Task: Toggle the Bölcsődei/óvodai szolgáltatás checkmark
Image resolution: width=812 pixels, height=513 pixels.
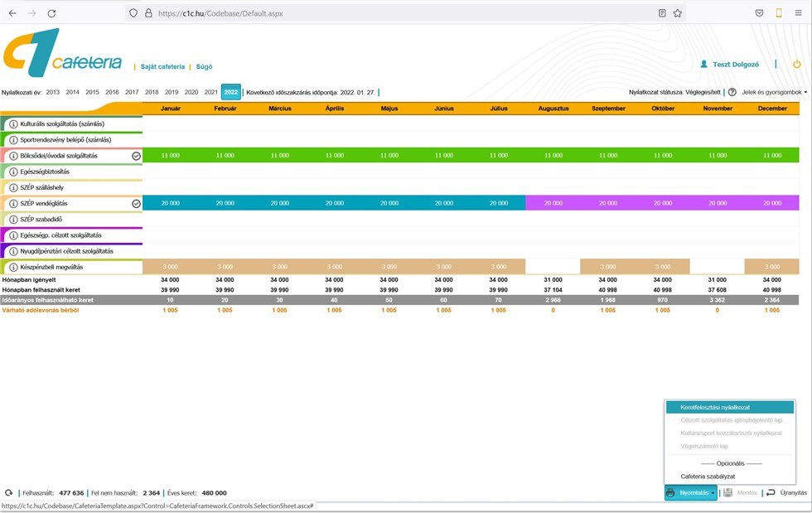Action: [x=136, y=156]
